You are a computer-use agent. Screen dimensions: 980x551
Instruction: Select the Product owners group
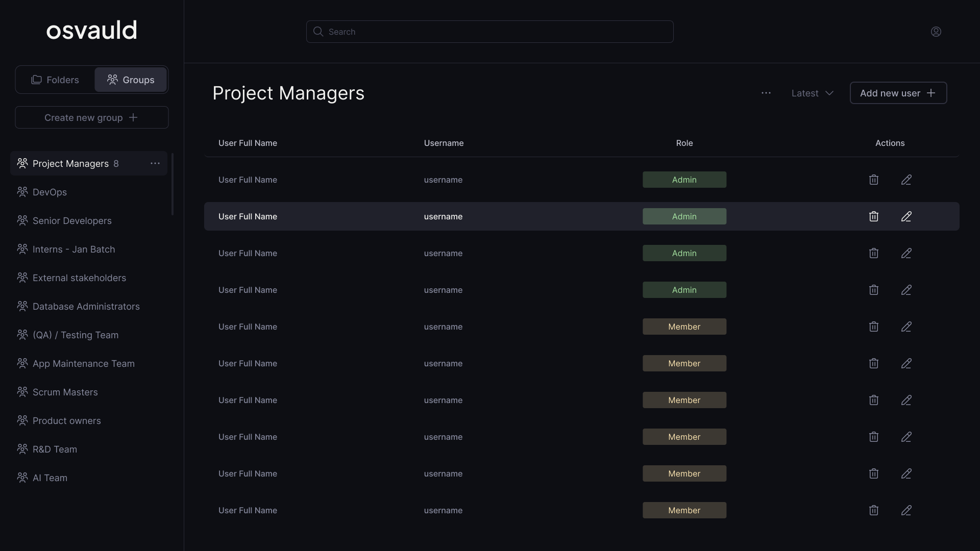tap(89, 420)
